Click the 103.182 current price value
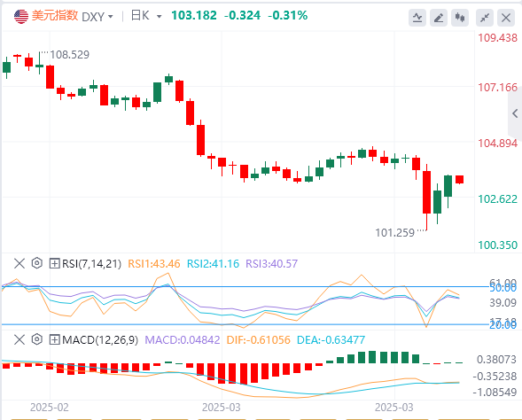Image resolution: width=522 pixels, height=420 pixels. (x=194, y=15)
